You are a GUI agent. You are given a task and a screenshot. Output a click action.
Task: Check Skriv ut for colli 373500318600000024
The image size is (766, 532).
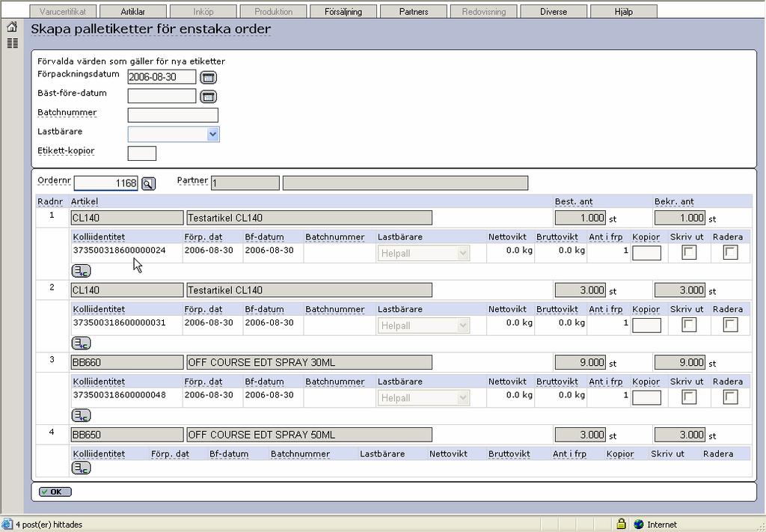[x=689, y=252]
